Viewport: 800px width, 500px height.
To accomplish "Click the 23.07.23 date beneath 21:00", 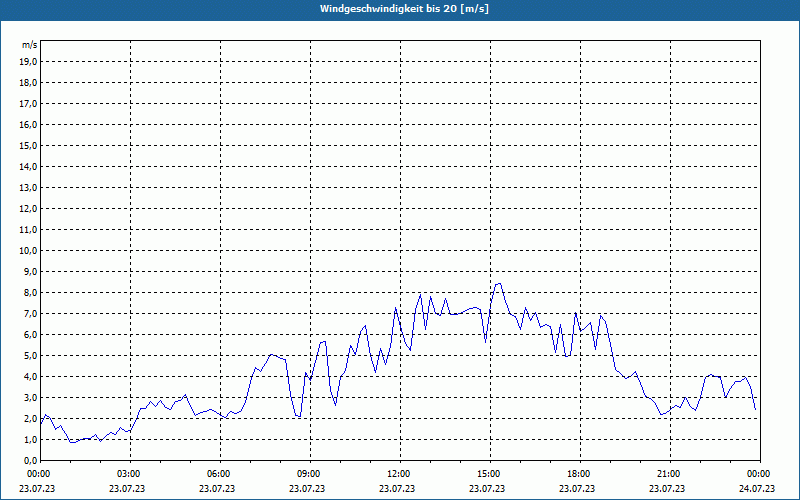I will 666,488.
